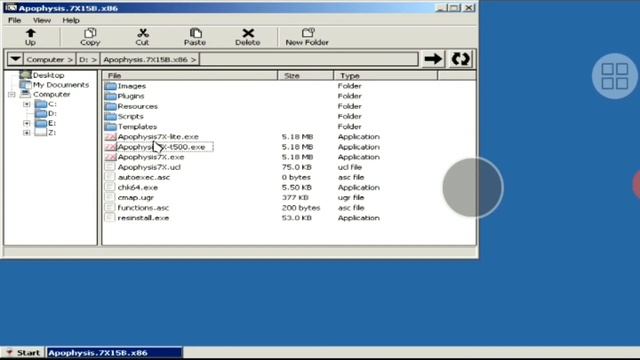This screenshot has width=640, height=360.
Task: Select the Apophysis7X.ucl file icon
Action: click(109, 167)
